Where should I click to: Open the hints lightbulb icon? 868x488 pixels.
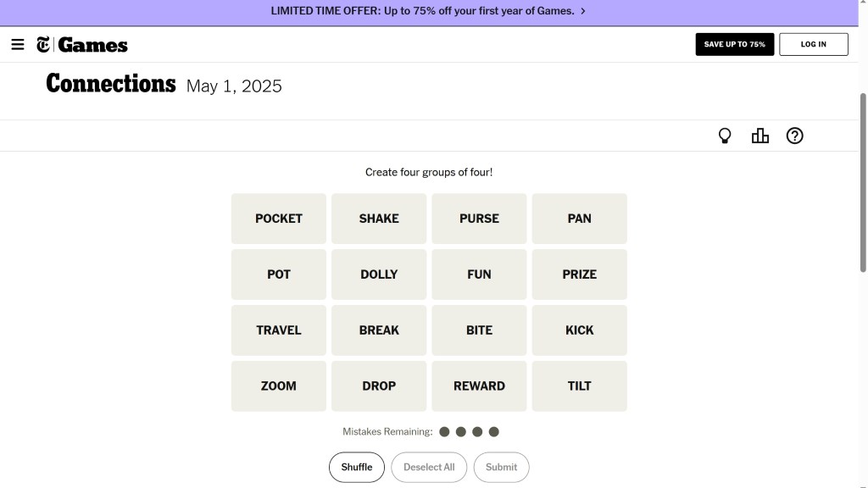click(725, 136)
